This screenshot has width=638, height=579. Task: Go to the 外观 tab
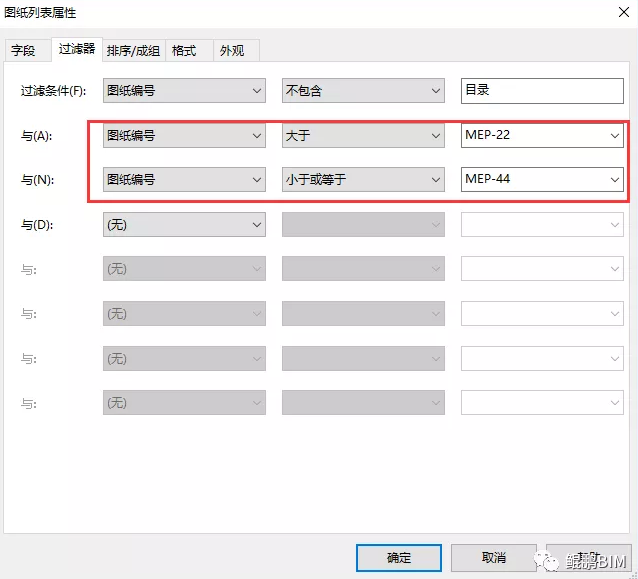(x=232, y=50)
